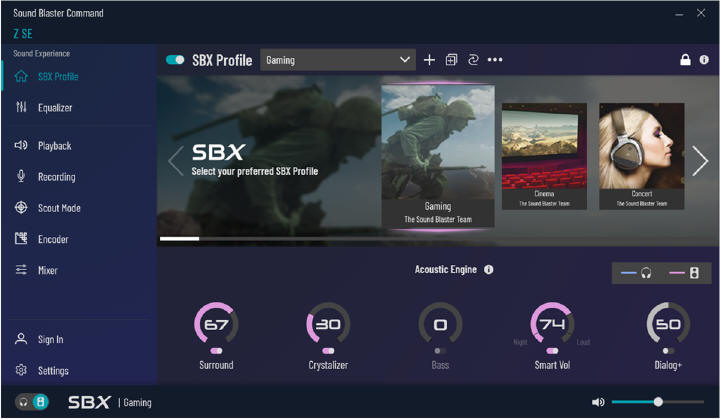Select the SBX Profile menu item
The width and height of the screenshot is (720, 419).
pos(58,76)
